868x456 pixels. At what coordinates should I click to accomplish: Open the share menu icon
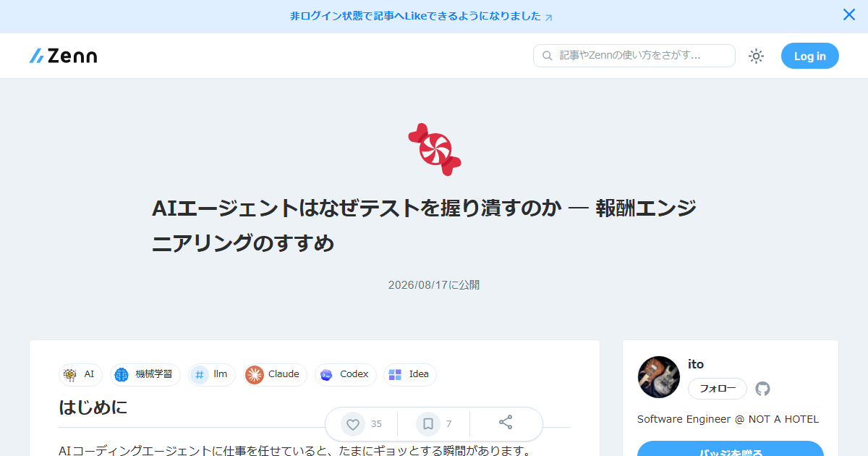(506, 423)
